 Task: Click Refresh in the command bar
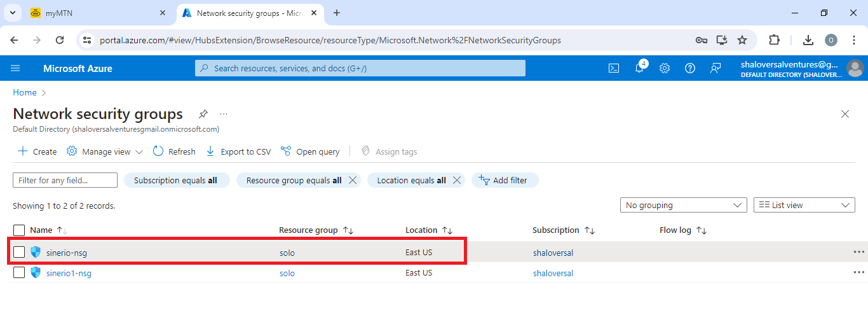pyautogui.click(x=174, y=151)
